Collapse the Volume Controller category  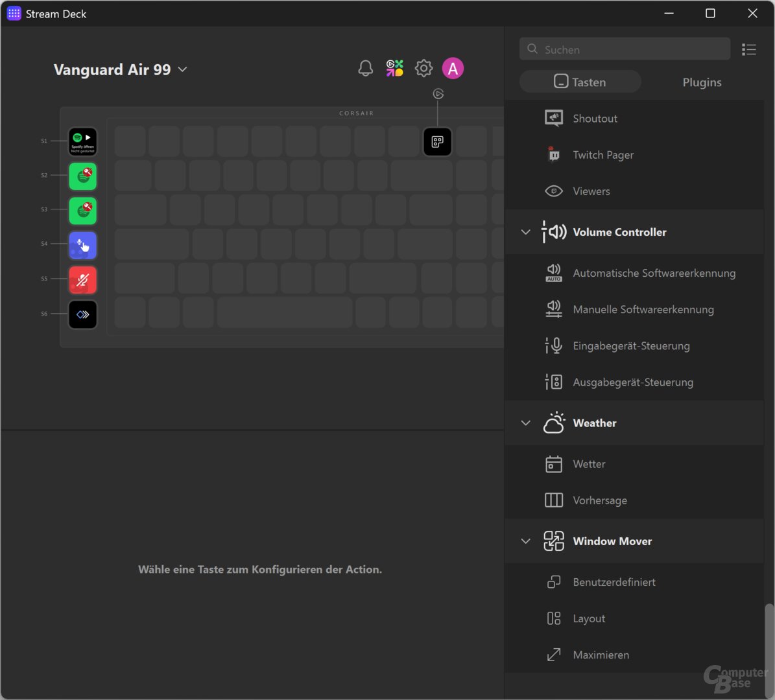point(526,232)
